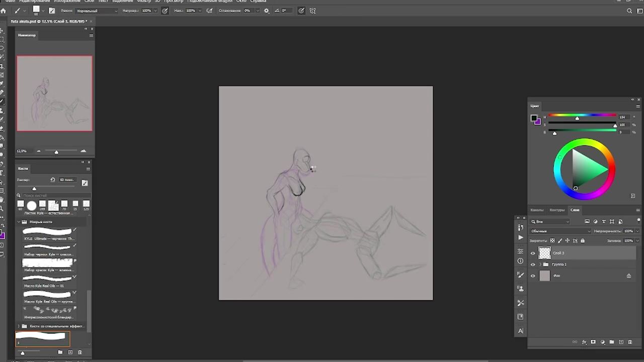Hide the Фон background layer
Screen dimensions: 644x362
(x=533, y=276)
